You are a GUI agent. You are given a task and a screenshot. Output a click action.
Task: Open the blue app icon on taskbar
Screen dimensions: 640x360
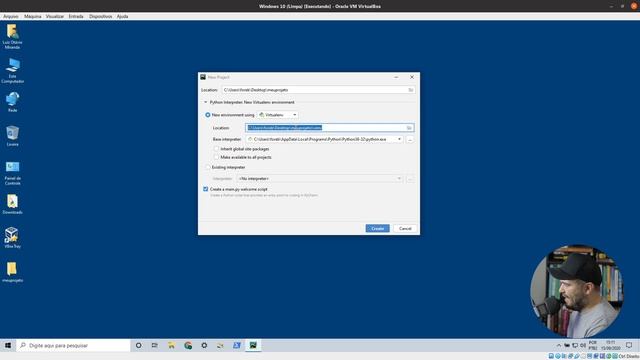(x=237, y=345)
